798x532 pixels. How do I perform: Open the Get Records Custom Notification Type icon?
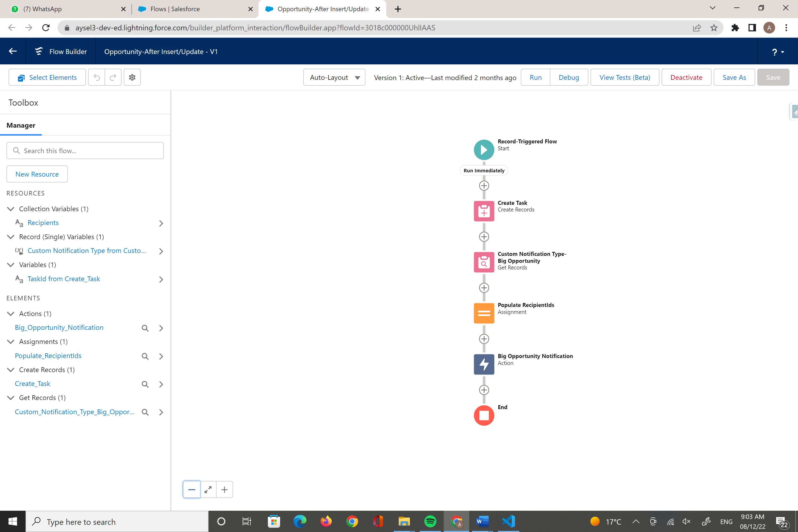[484, 262]
